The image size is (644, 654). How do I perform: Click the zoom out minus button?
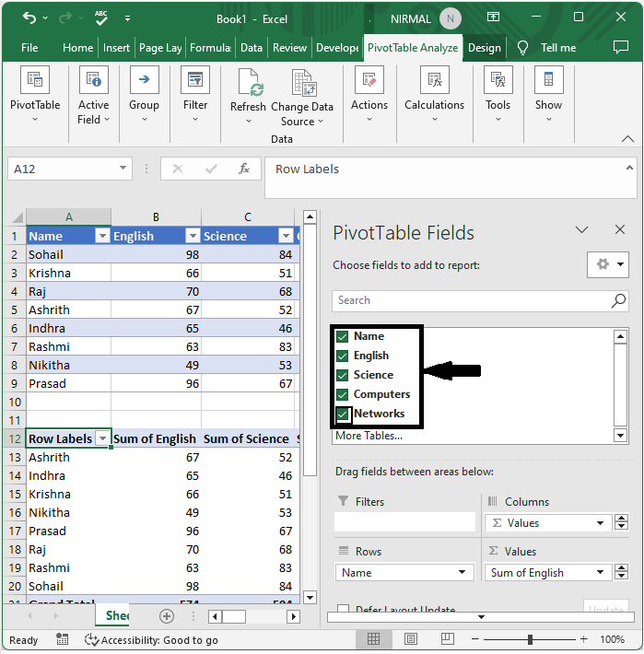pyautogui.click(x=475, y=639)
